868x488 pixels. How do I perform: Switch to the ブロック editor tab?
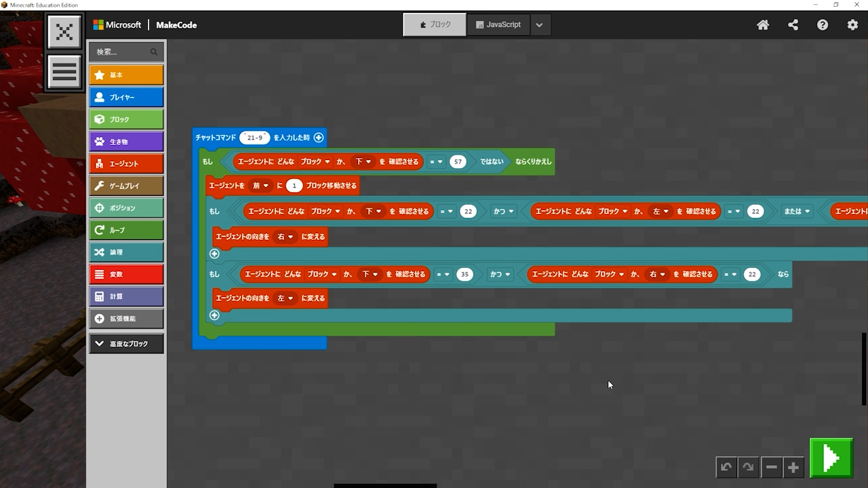[435, 24]
